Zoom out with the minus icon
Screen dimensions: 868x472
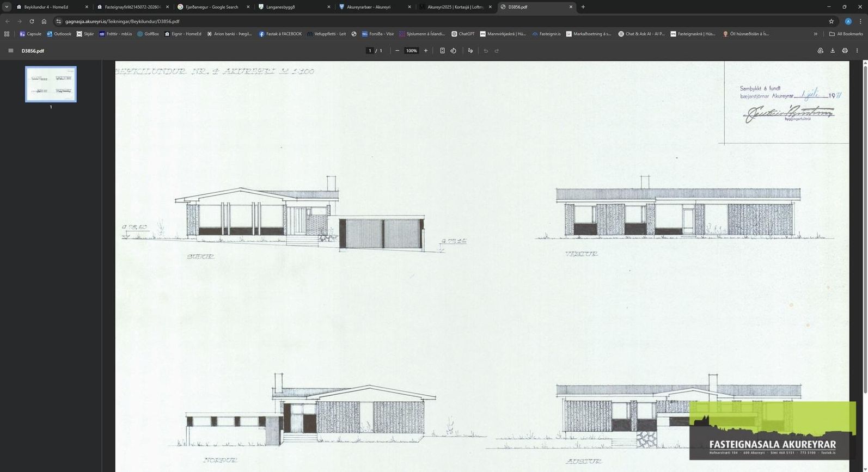pyautogui.click(x=397, y=51)
